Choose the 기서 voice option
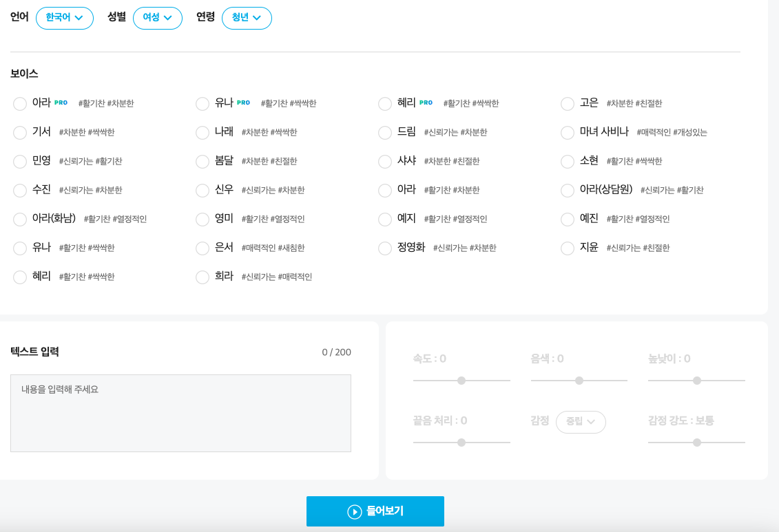The image size is (779, 532). (x=20, y=133)
